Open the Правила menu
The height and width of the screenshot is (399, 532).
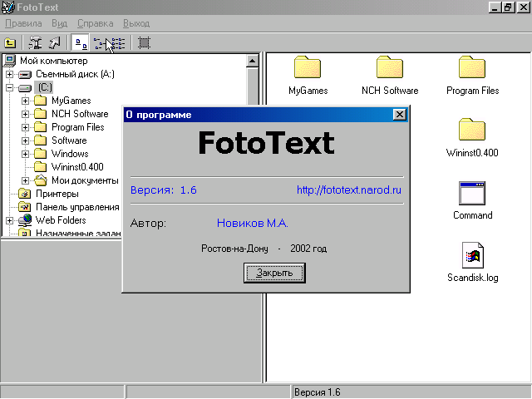click(x=23, y=23)
